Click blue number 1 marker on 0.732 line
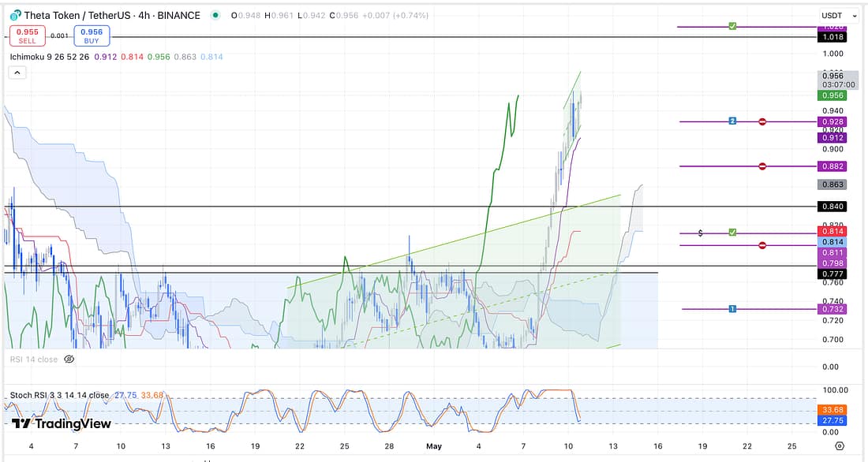This screenshot has height=462, width=868. (x=732, y=309)
